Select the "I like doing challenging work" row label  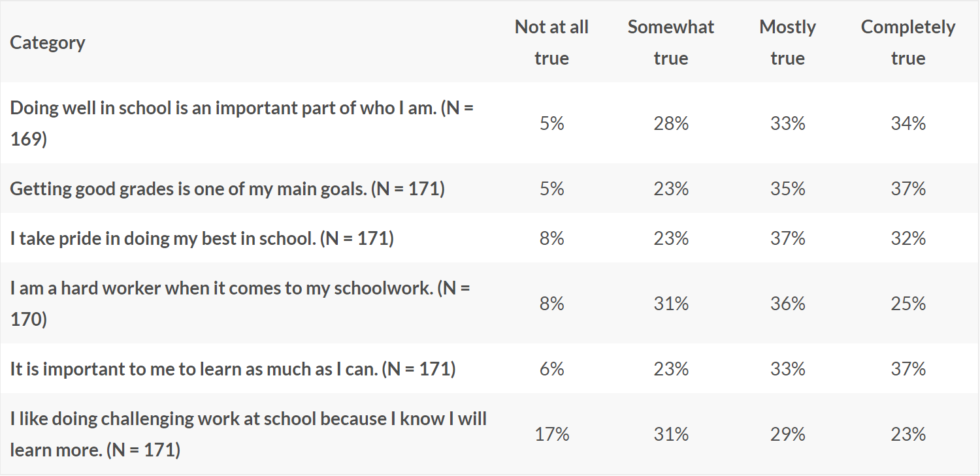point(248,434)
